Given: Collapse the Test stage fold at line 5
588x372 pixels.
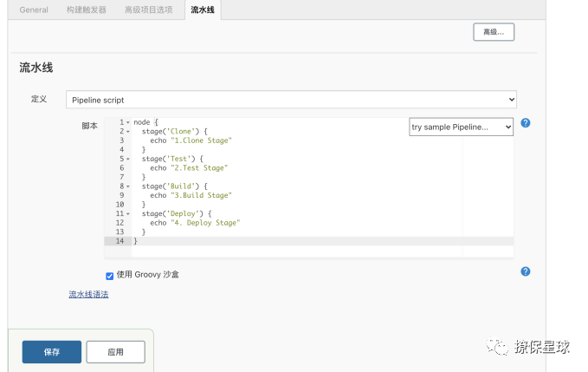Looking at the screenshot, I should click(x=128, y=159).
